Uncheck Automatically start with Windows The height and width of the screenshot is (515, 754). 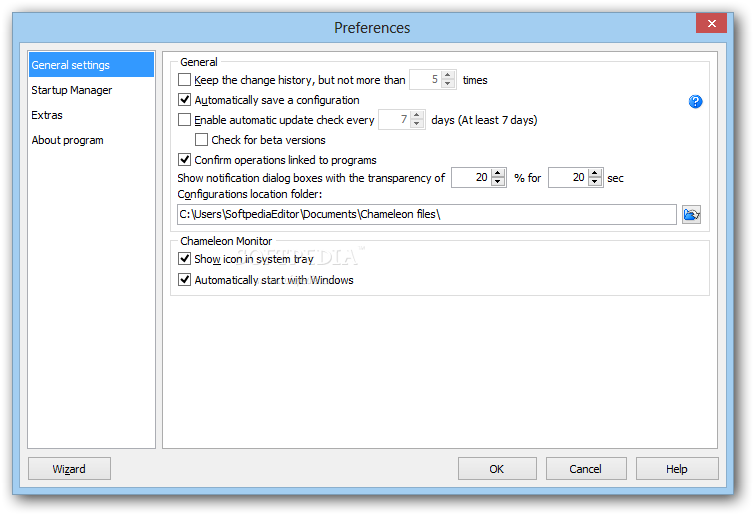184,280
